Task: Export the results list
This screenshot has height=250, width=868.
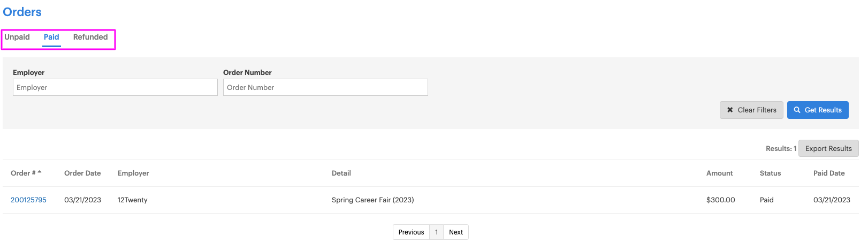Action: point(828,148)
